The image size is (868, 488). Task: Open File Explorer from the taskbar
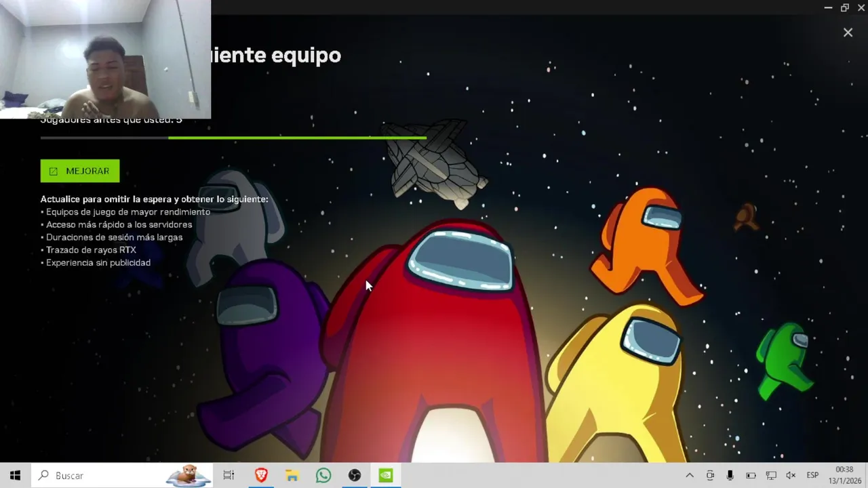292,475
